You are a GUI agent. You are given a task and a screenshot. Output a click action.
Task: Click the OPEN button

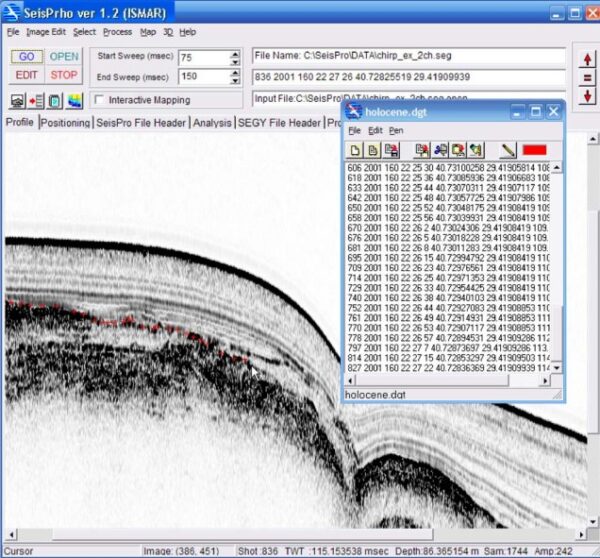(x=64, y=57)
